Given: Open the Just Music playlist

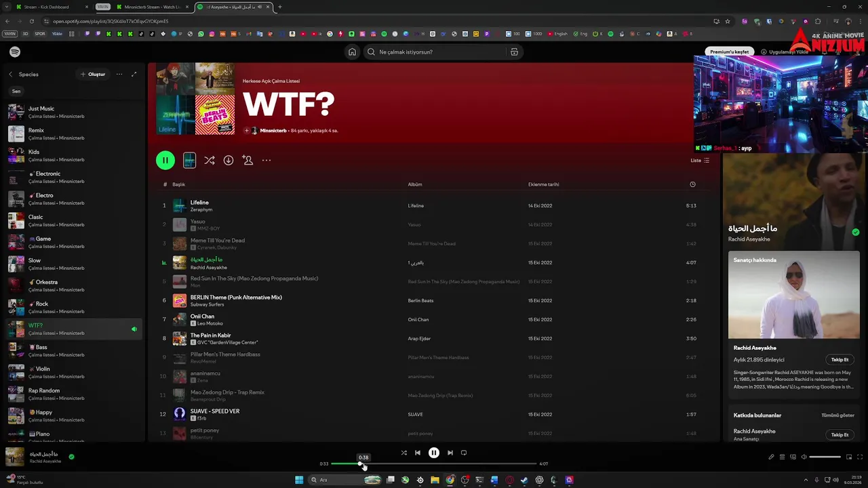Looking at the screenshot, I should click(75, 112).
